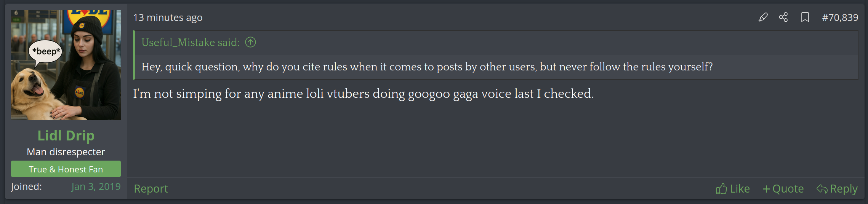The image size is (868, 204).
Task: Click the "True & Honest Fan" green banner
Action: [66, 169]
